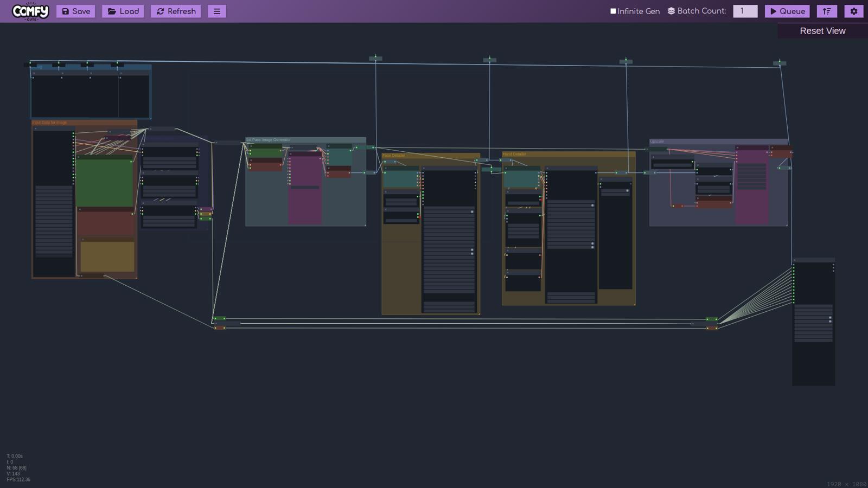
Task: Select the teal node in 1st Pass group
Action: 340,155
